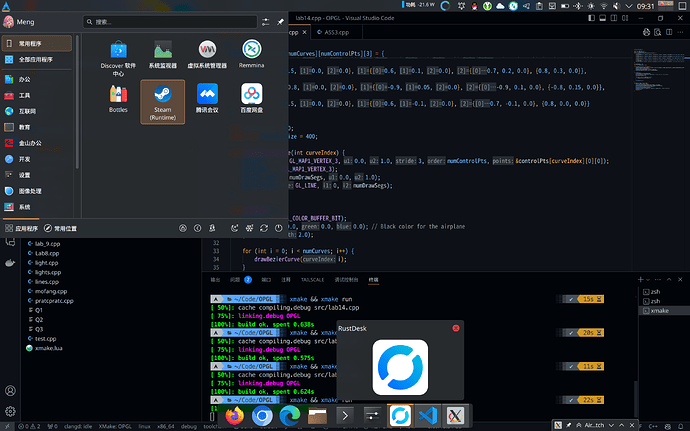The height and width of the screenshot is (431, 690).
Task: Click the RustDesk dock icon
Action: click(400, 416)
